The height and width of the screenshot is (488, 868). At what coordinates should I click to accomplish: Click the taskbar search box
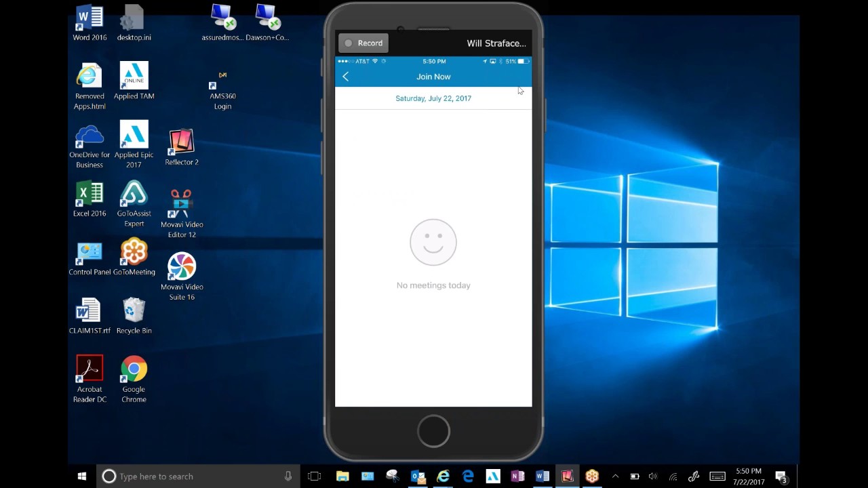click(x=198, y=476)
